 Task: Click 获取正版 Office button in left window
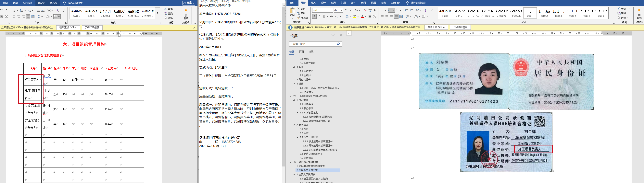(x=68, y=28)
